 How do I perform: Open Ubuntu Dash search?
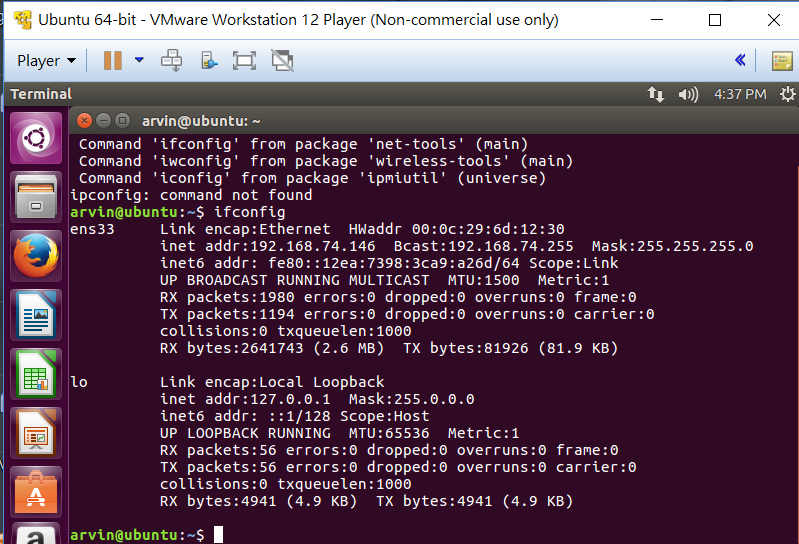[36, 138]
